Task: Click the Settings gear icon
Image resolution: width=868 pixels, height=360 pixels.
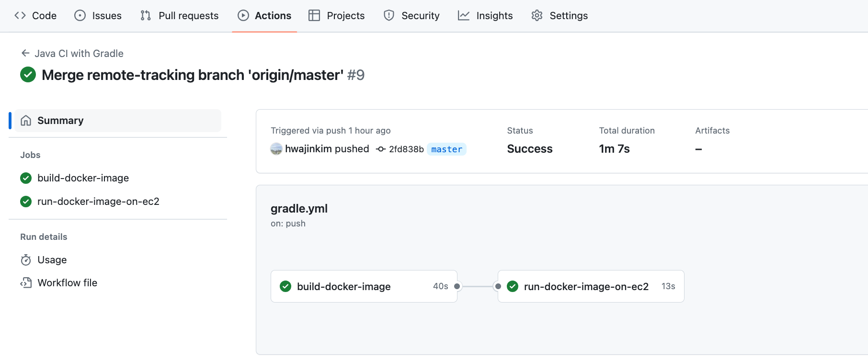Action: tap(537, 16)
